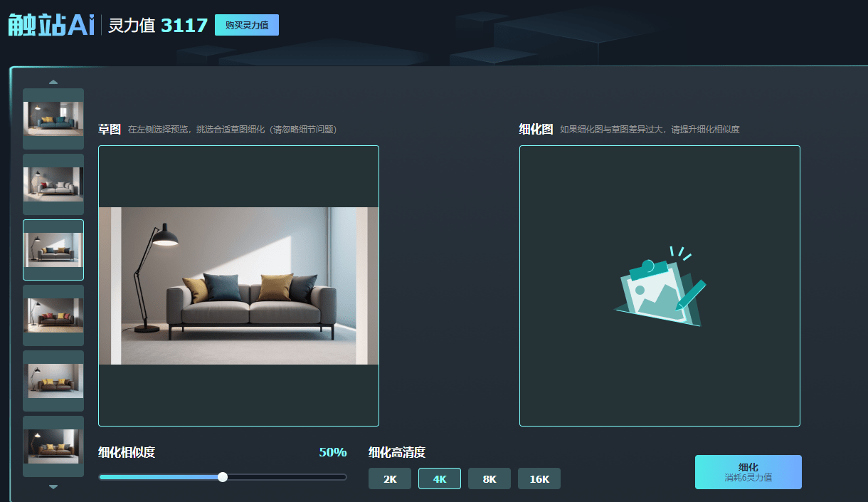Select the highlighted third sofa thumbnail
This screenshot has height=502, width=868.
[53, 250]
